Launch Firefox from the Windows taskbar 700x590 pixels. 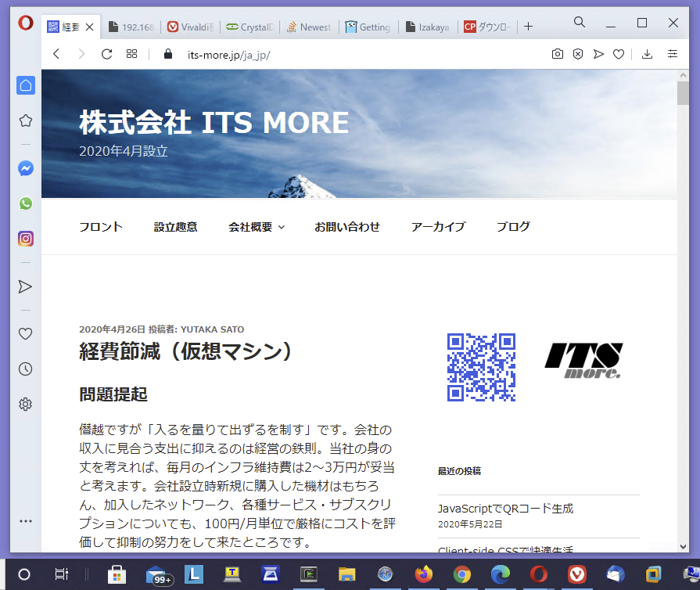coord(423,575)
